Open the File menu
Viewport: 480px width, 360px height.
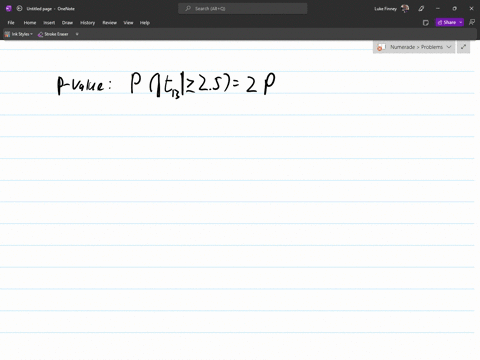click(x=11, y=23)
